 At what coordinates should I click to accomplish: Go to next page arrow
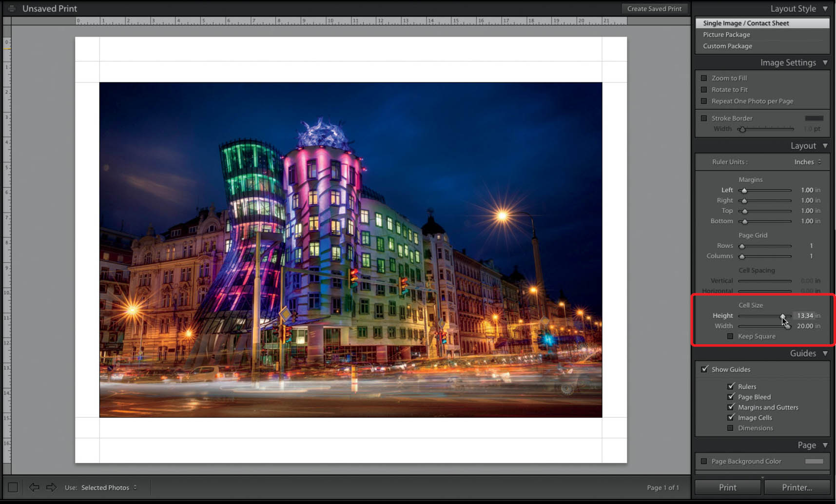point(51,487)
